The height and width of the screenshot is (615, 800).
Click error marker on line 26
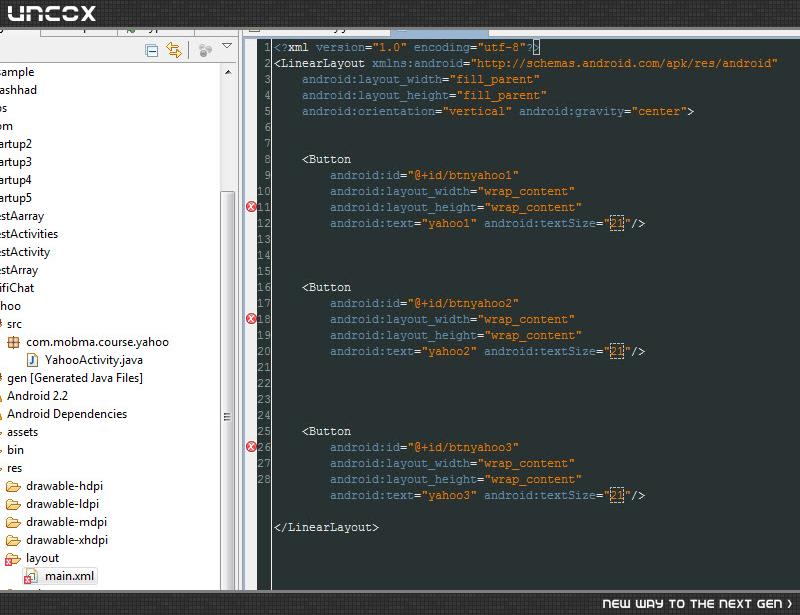(x=251, y=447)
